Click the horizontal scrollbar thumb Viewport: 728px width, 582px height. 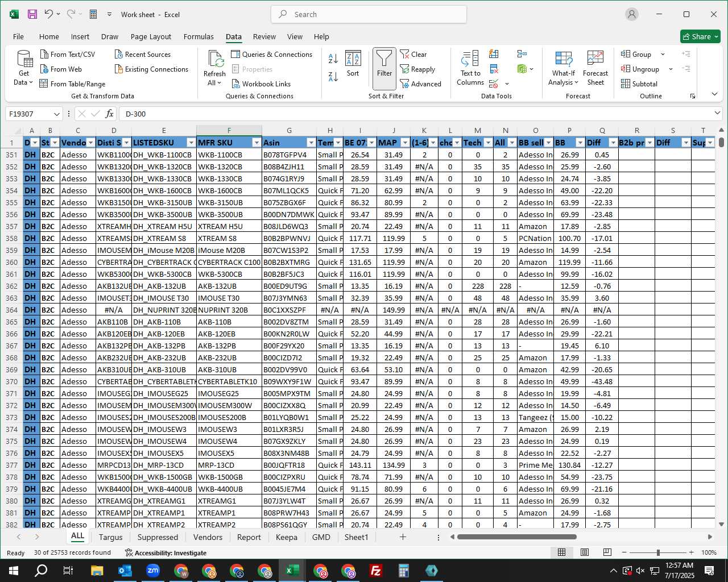(516, 537)
